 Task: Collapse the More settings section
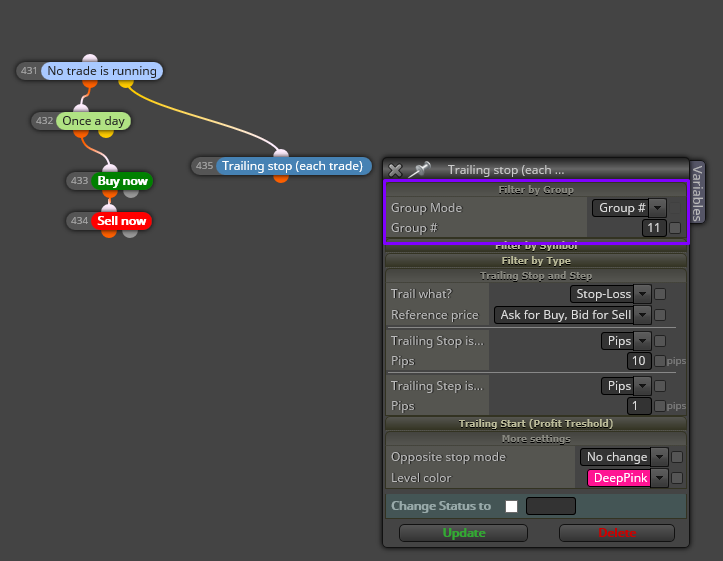(x=536, y=439)
